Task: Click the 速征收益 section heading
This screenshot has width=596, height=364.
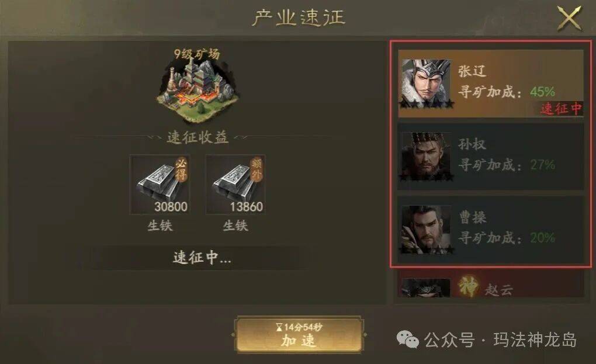Action: (x=197, y=137)
